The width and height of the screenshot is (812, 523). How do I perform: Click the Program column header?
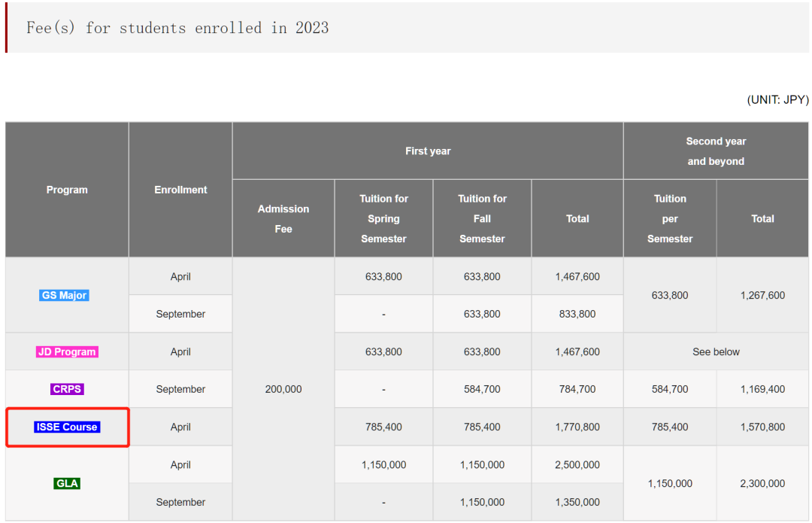(x=67, y=190)
